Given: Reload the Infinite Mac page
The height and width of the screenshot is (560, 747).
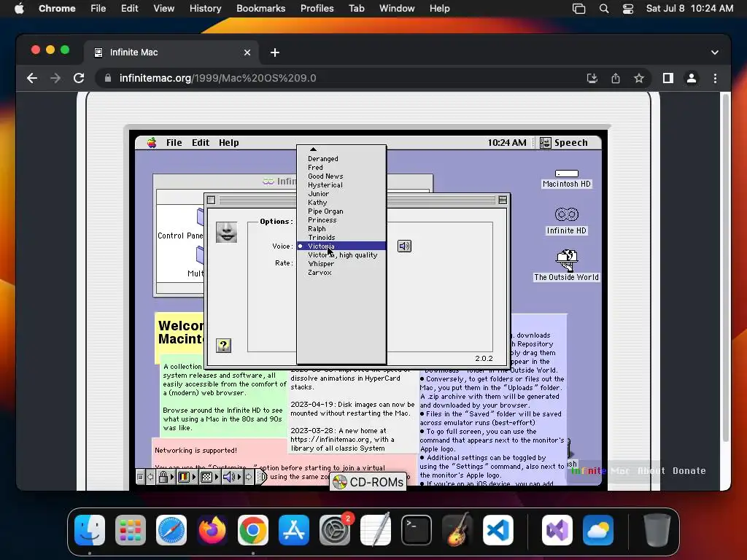Looking at the screenshot, I should [x=79, y=78].
